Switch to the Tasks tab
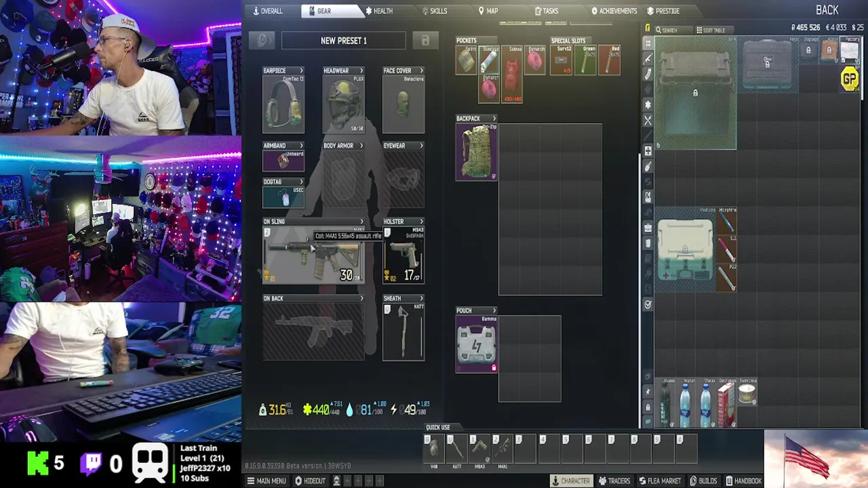Viewport: 868px width, 488px height. click(546, 11)
